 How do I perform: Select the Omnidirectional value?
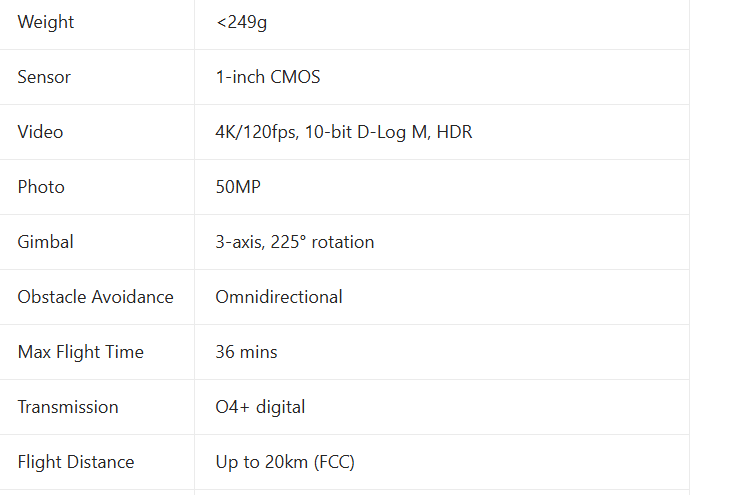point(279,297)
